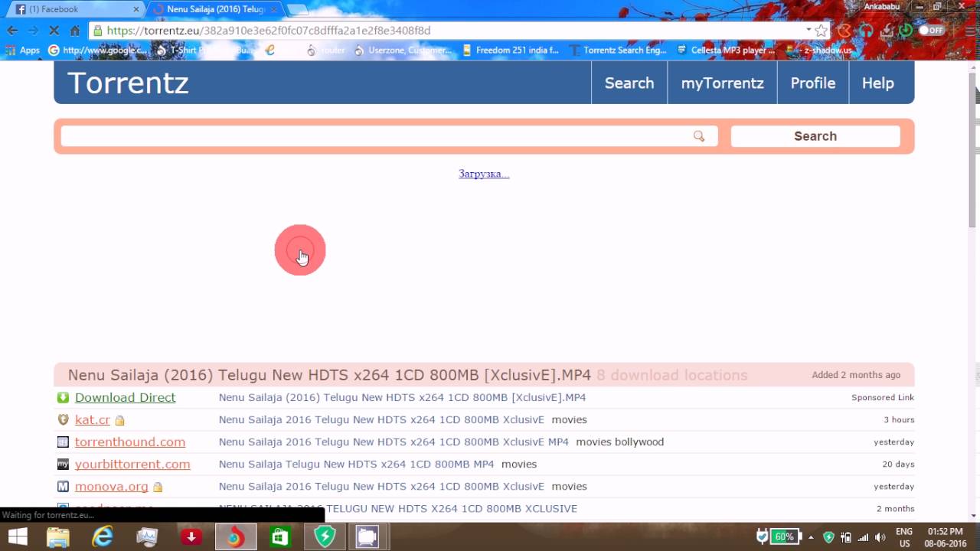Click the volume speaker tray icon

point(880,537)
